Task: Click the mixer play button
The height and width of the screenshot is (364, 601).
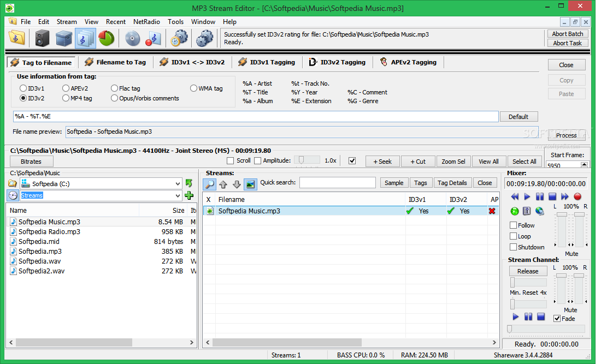Action: click(527, 197)
